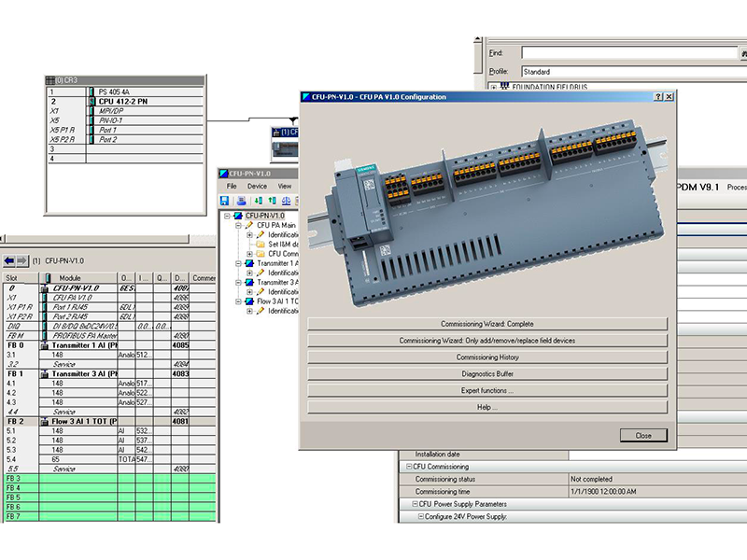Click the grayed forward arrow button
Screen dimensions: 747x560
pos(21,260)
